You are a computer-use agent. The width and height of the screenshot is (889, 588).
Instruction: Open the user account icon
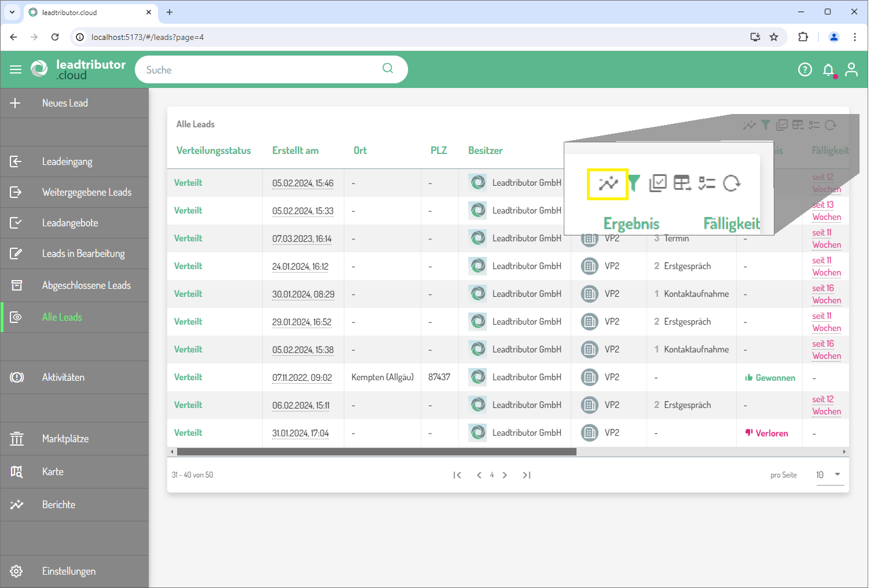tap(851, 70)
